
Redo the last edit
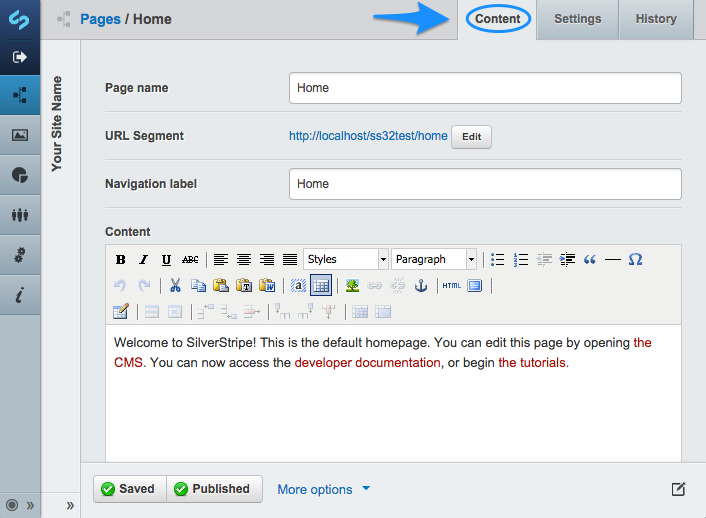(144, 286)
